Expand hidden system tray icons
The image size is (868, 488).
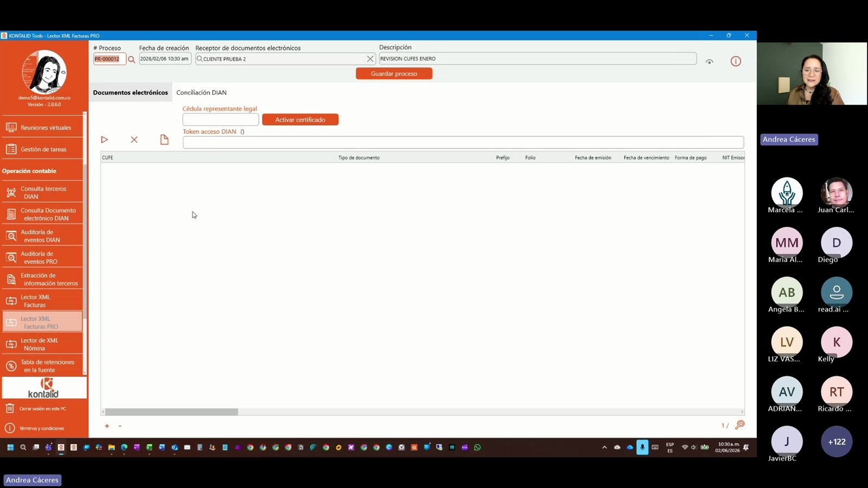[604, 447]
